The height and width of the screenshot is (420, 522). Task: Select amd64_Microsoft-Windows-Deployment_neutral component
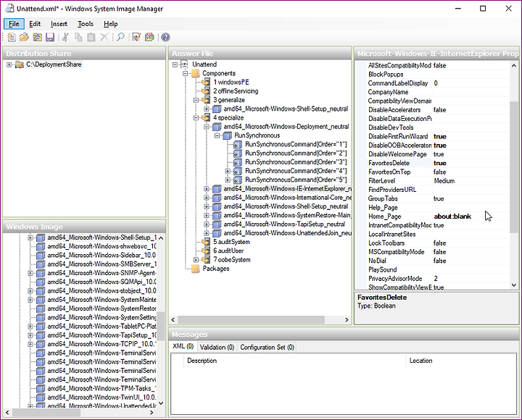pos(286,127)
